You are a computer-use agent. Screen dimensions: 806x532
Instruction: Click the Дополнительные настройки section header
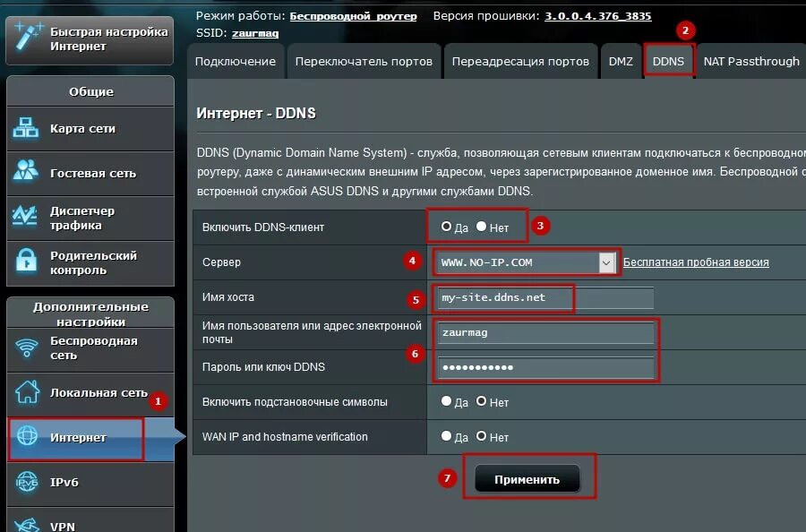pos(90,313)
